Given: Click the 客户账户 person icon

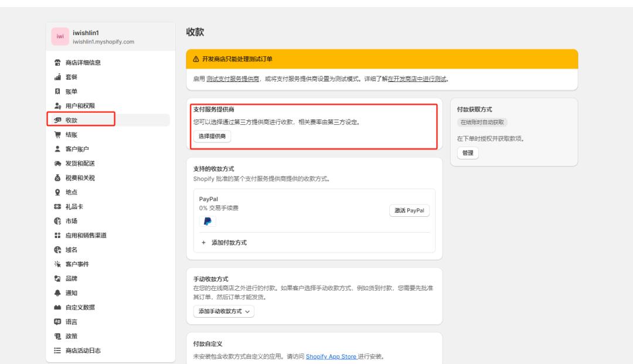Looking at the screenshot, I should pos(57,149).
